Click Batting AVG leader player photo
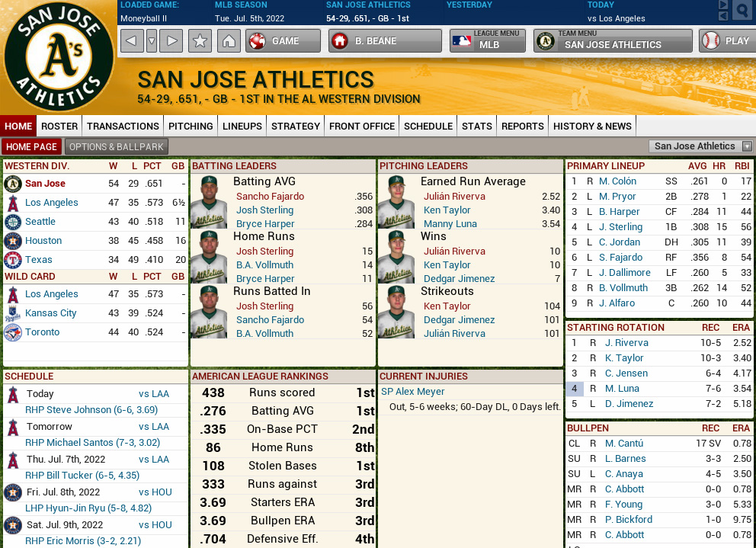 coord(208,202)
